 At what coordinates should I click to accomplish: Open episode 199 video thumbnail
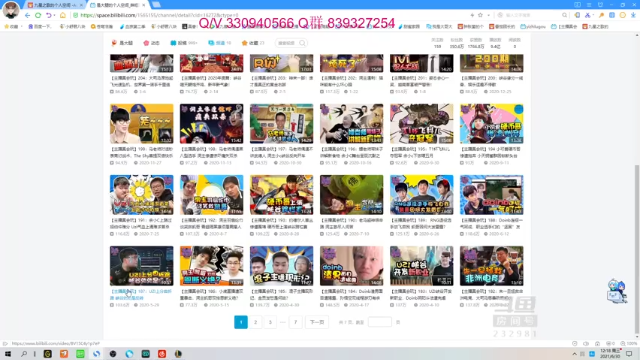click(142, 124)
